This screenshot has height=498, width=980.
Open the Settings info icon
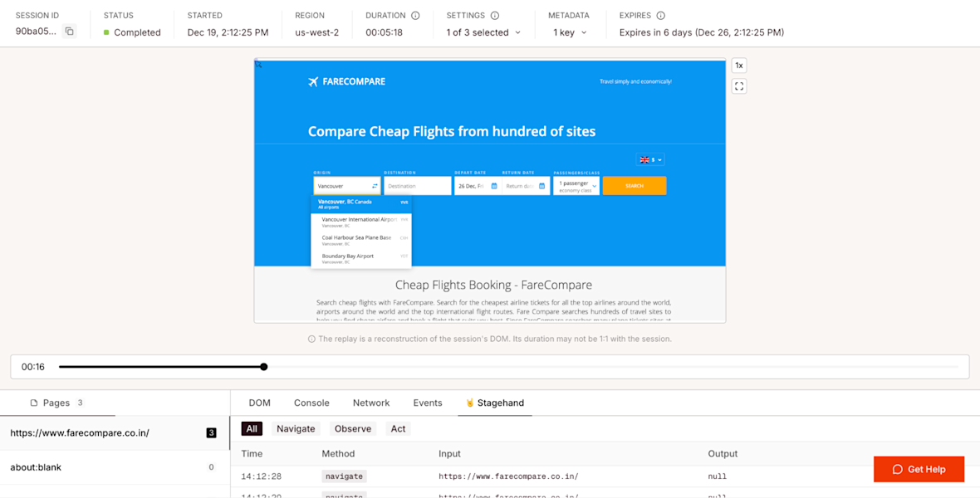point(495,16)
